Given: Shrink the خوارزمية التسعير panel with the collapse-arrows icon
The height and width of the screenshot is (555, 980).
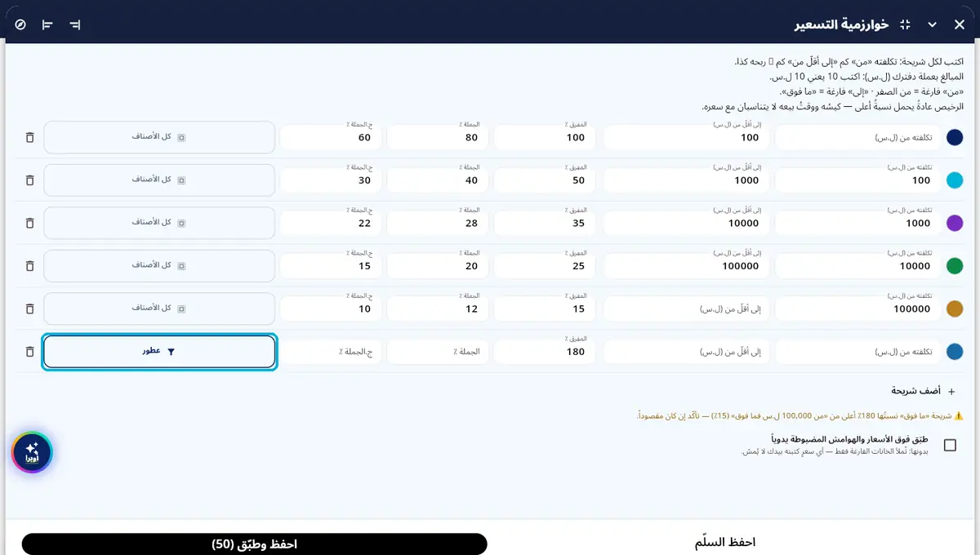Looking at the screenshot, I should 905,24.
